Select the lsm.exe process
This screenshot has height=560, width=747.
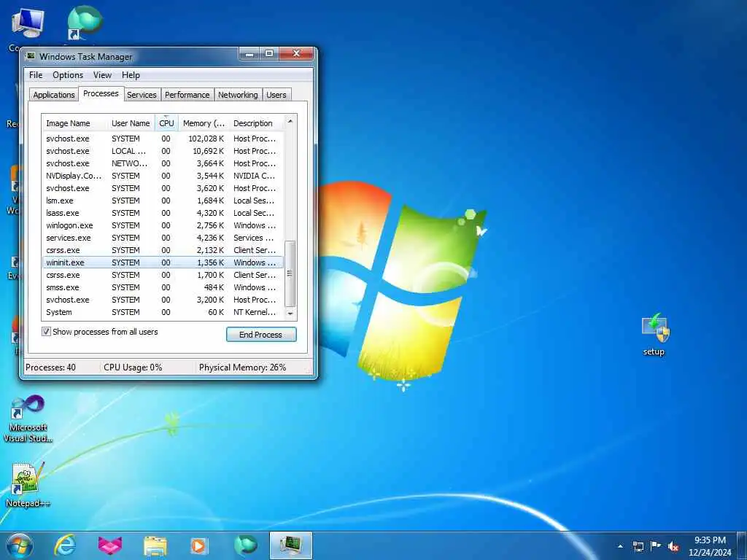(163, 201)
